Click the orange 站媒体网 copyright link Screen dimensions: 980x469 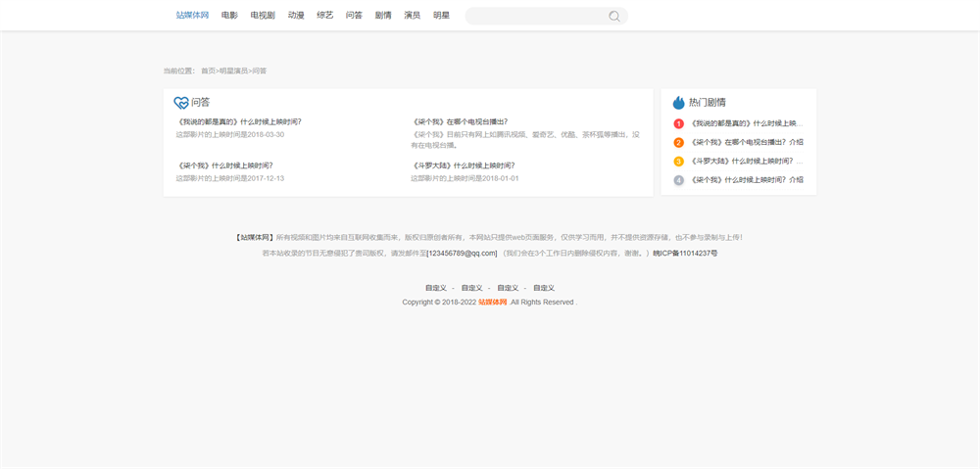tap(493, 303)
